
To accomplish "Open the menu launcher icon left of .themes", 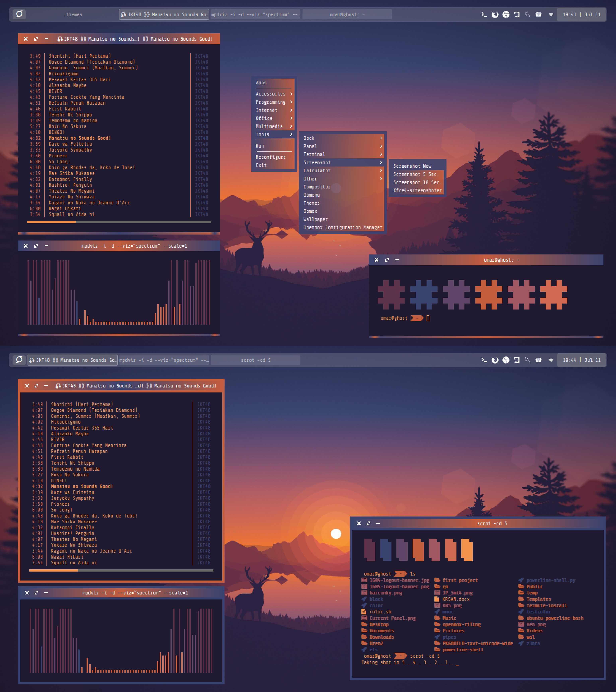I will point(19,14).
